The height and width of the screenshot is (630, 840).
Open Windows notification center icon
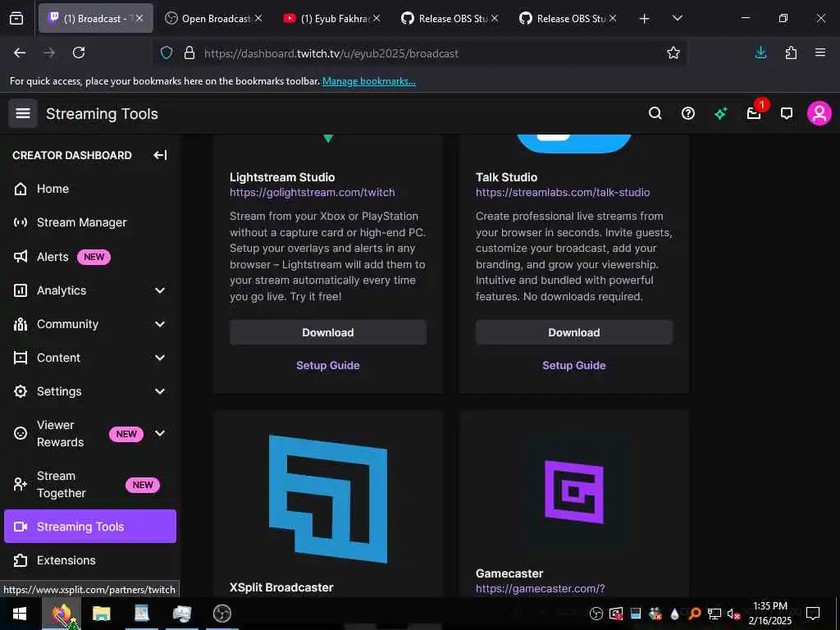813,614
